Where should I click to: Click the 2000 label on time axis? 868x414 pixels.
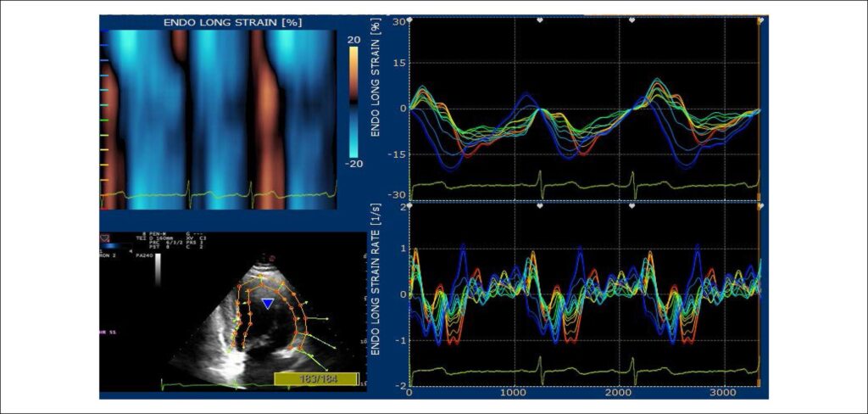click(620, 392)
